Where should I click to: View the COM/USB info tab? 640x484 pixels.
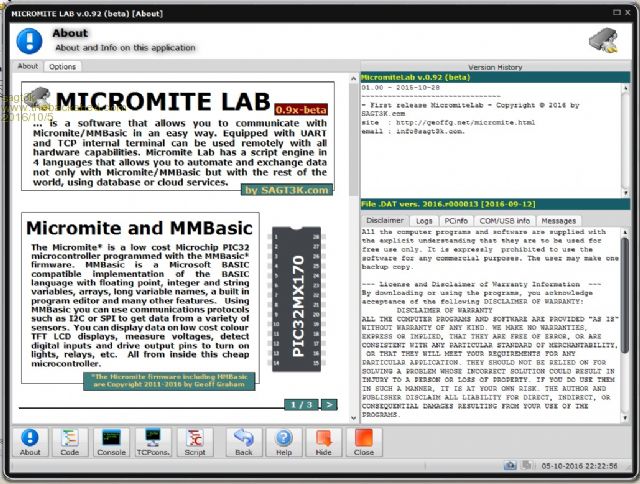[x=504, y=220]
